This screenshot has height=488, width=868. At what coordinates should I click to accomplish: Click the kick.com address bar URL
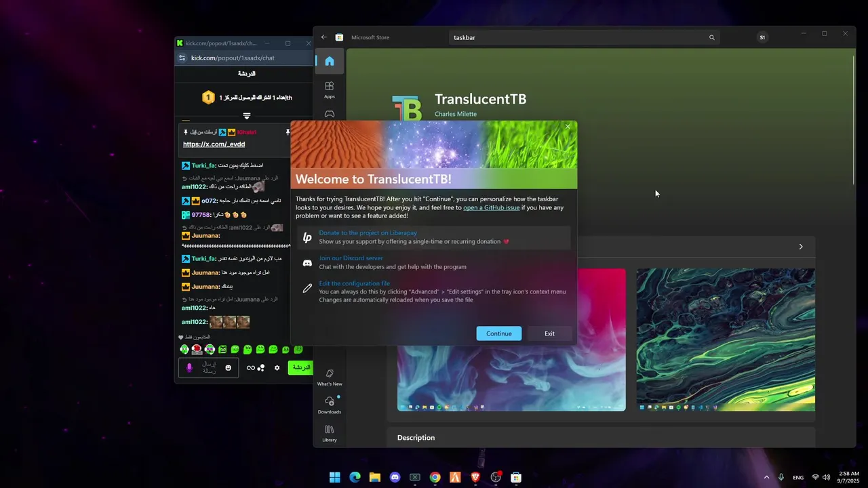tap(233, 58)
